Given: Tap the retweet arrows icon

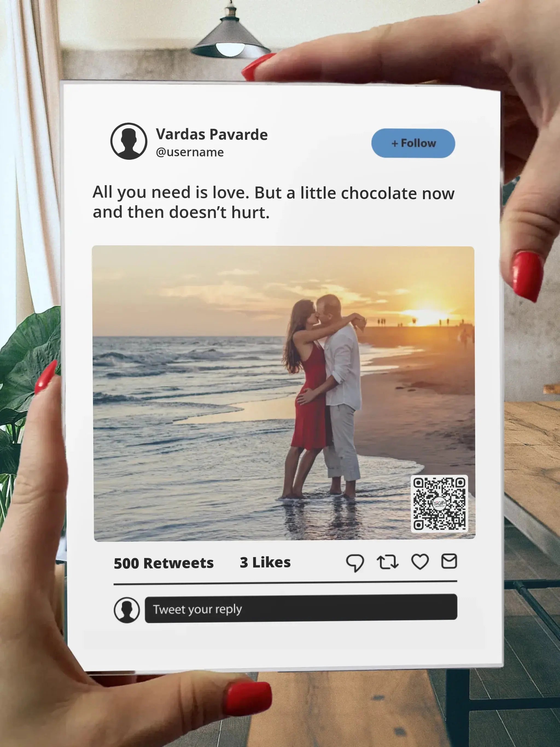Looking at the screenshot, I should (387, 562).
